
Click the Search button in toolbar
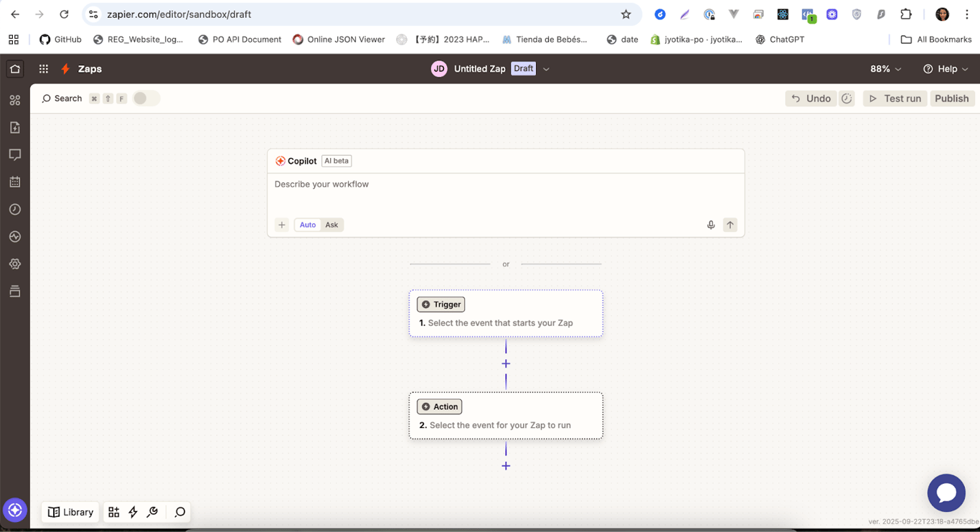pos(62,98)
